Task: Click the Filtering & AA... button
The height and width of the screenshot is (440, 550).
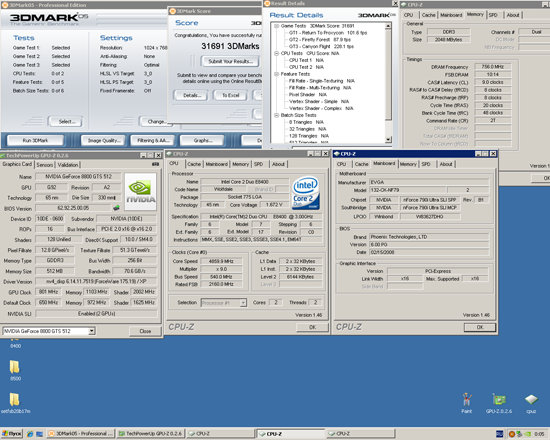Action: (153, 140)
